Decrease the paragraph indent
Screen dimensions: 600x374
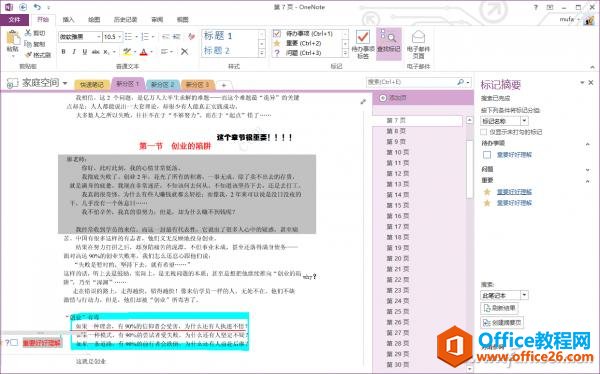coord(166,37)
